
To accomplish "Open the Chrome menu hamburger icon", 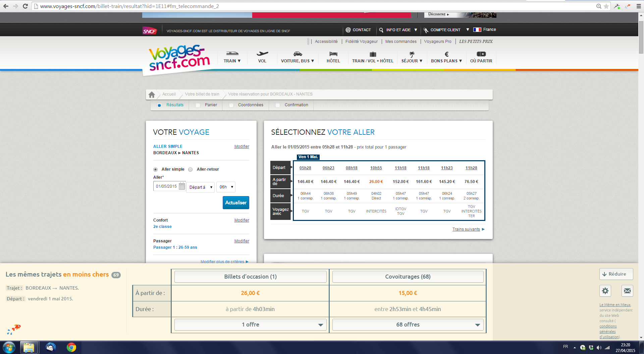I will point(639,6).
